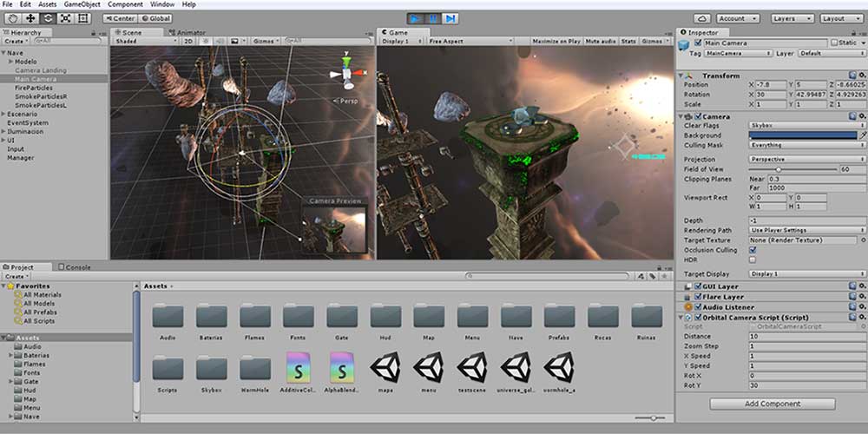Click the Step frame button
868x434 pixels.
click(x=450, y=18)
